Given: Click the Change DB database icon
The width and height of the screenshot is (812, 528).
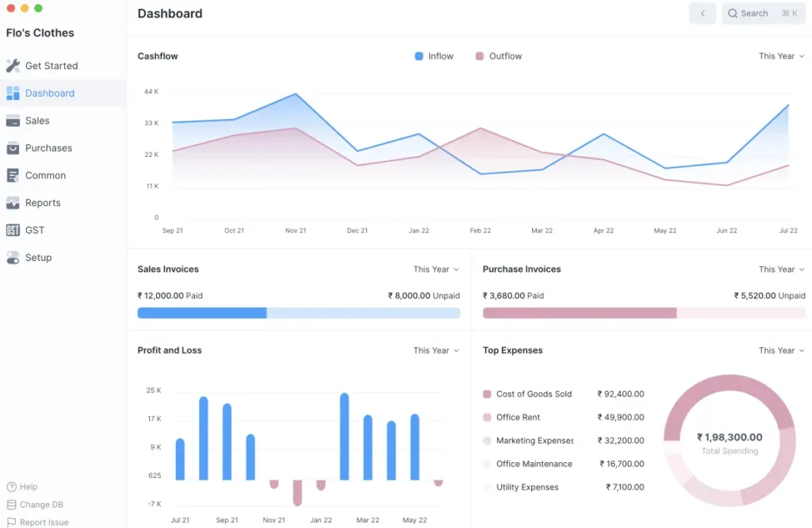Looking at the screenshot, I should pyautogui.click(x=11, y=504).
